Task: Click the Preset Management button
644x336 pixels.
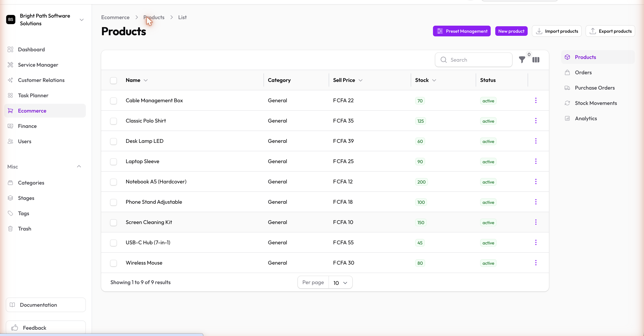Action: pos(462,31)
